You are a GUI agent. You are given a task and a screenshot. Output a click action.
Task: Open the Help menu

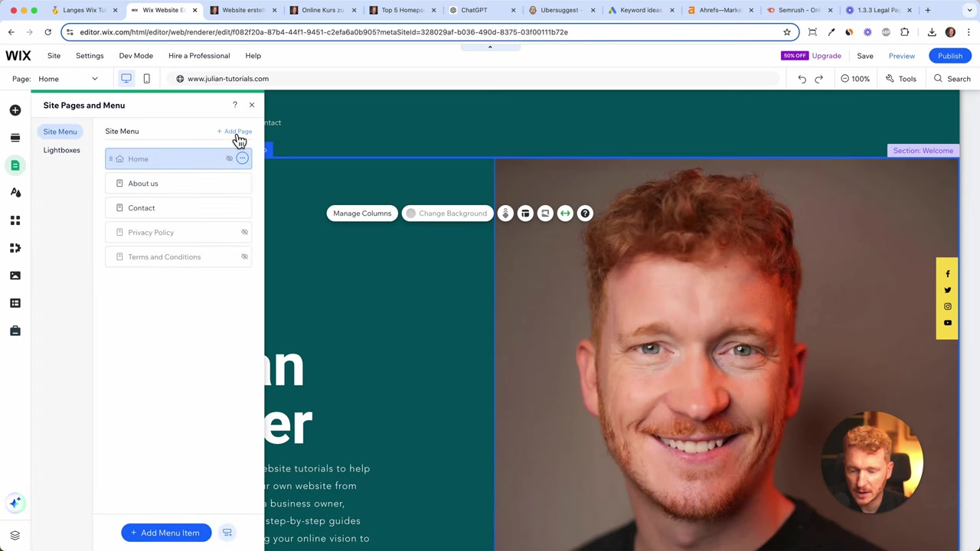253,56
